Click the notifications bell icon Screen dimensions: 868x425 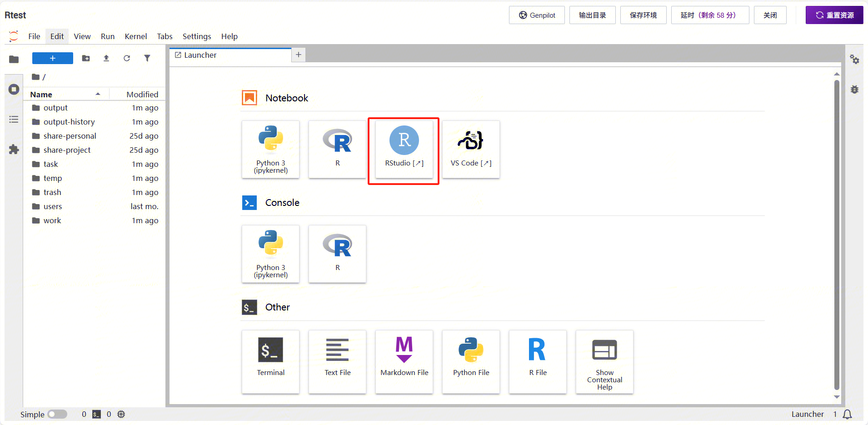coord(848,414)
